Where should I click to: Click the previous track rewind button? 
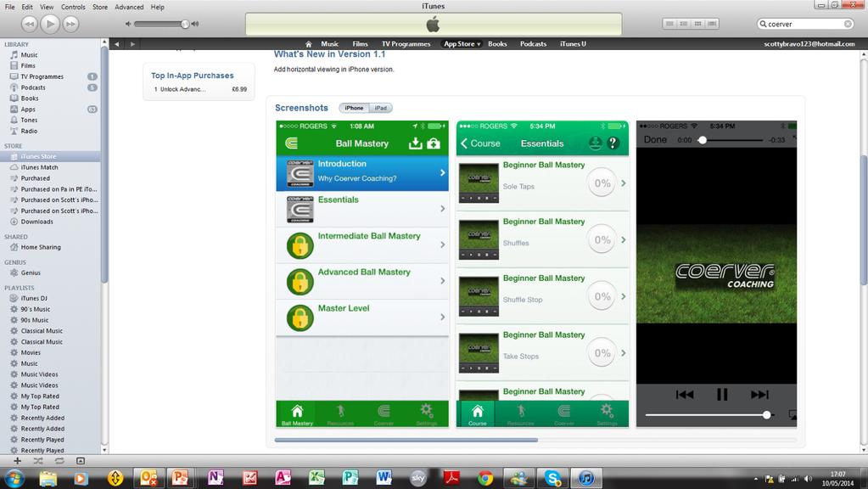click(x=29, y=24)
